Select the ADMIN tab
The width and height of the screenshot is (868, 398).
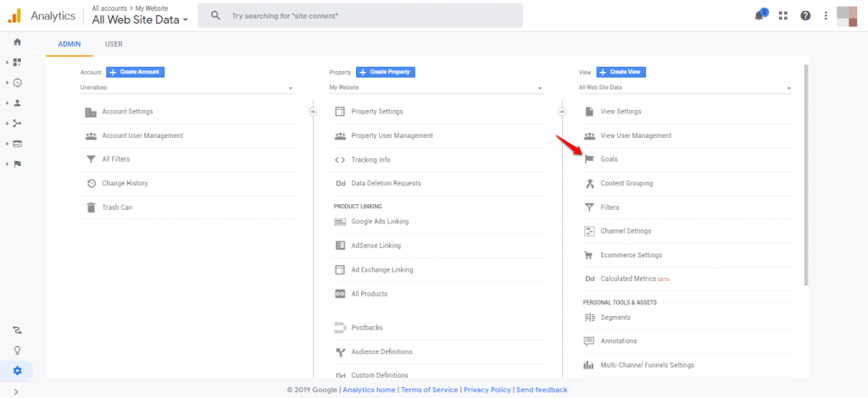pos(70,44)
